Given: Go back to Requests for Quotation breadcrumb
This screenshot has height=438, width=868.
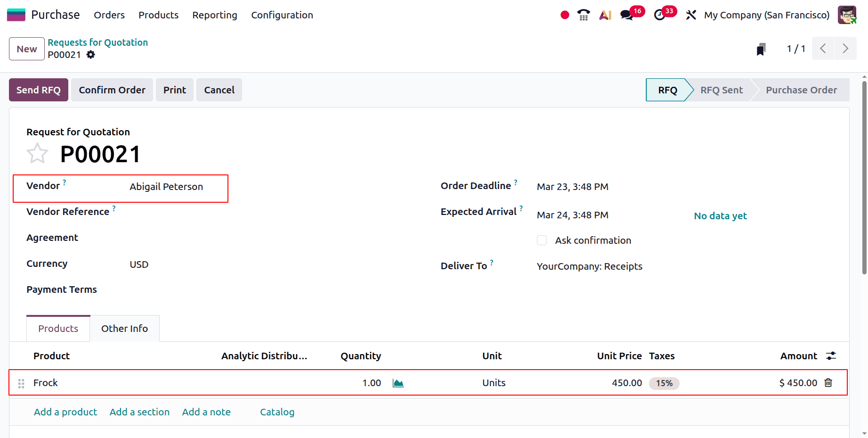Looking at the screenshot, I should 98,42.
